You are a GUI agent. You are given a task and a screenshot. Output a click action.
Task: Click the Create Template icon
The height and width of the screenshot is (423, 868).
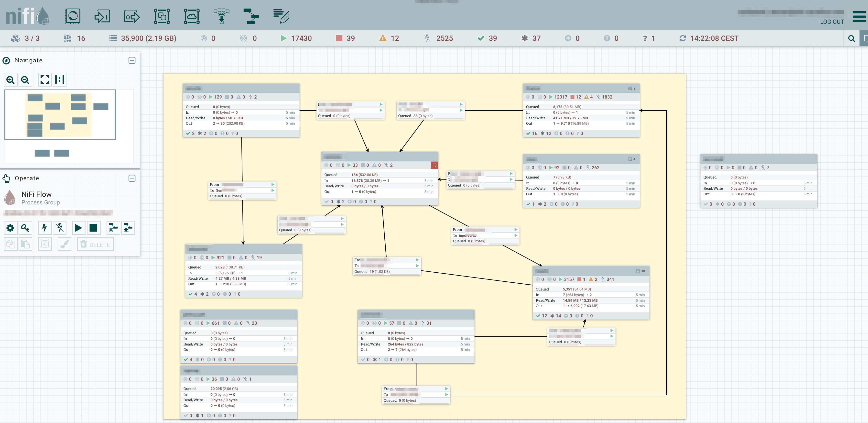[x=113, y=228]
